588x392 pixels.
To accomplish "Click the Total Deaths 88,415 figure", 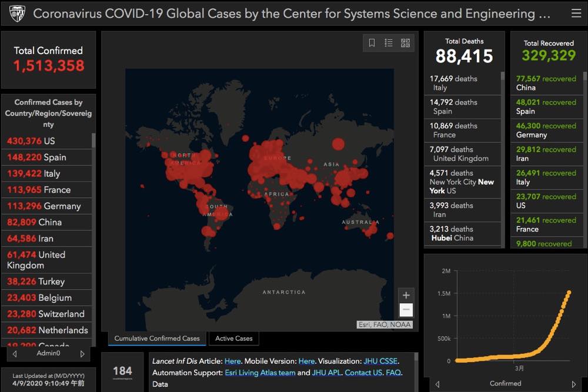I will pyautogui.click(x=465, y=56).
